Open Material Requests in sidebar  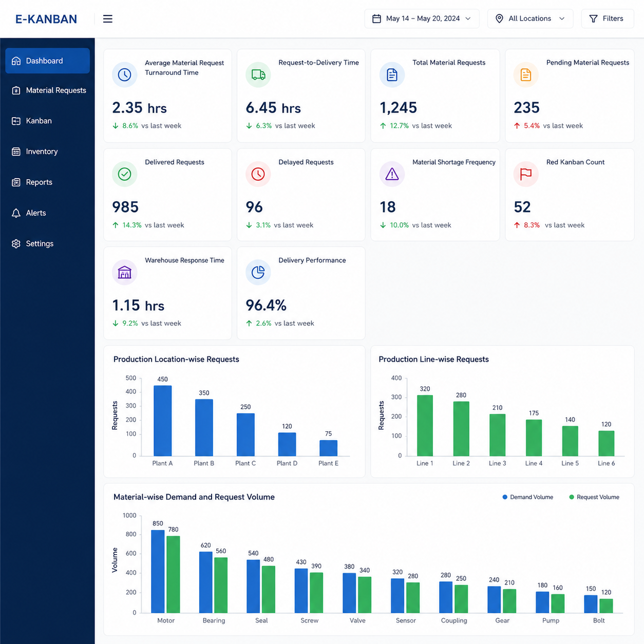pyautogui.click(x=48, y=90)
